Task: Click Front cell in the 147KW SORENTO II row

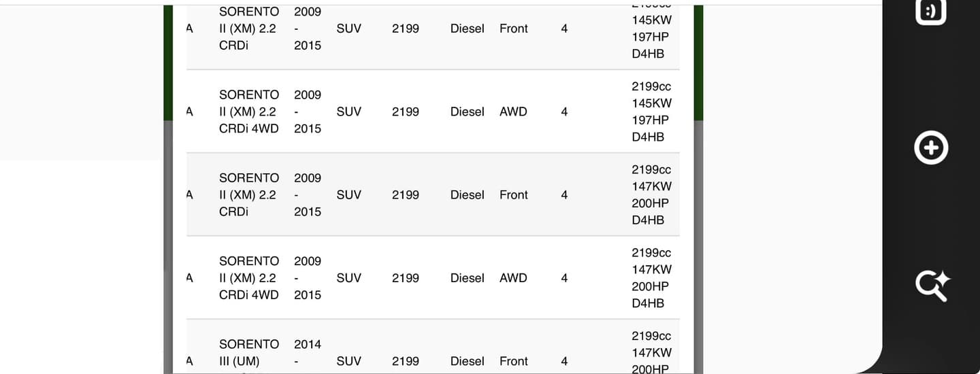Action: click(514, 194)
